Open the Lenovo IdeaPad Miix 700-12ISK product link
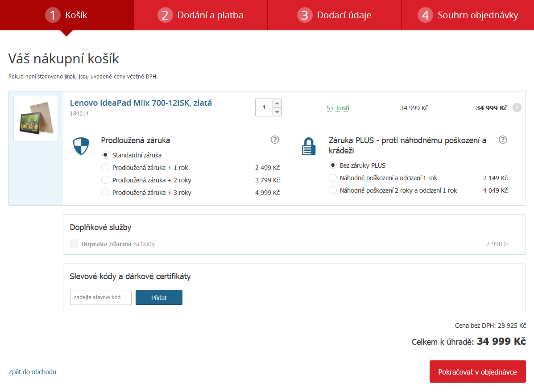534x392 pixels. pyautogui.click(x=141, y=103)
